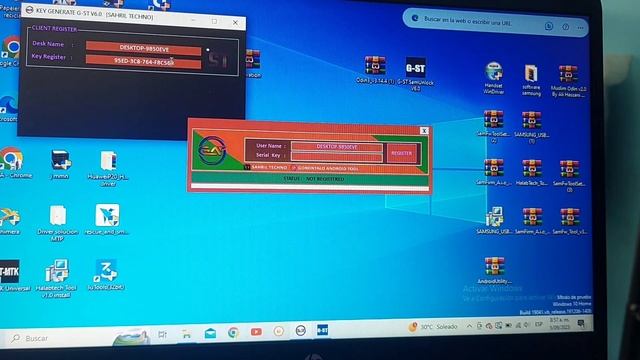Click the REGISTER button in the G-ST dialog
The height and width of the screenshot is (360, 640).
pyautogui.click(x=401, y=153)
